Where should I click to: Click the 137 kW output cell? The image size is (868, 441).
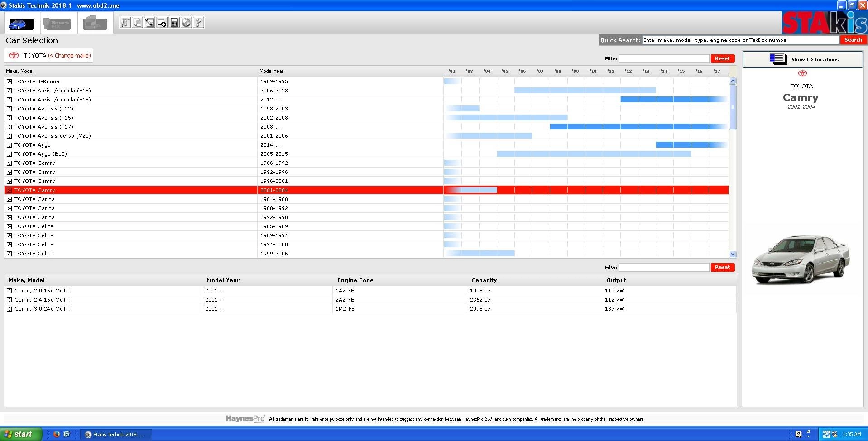(x=614, y=309)
